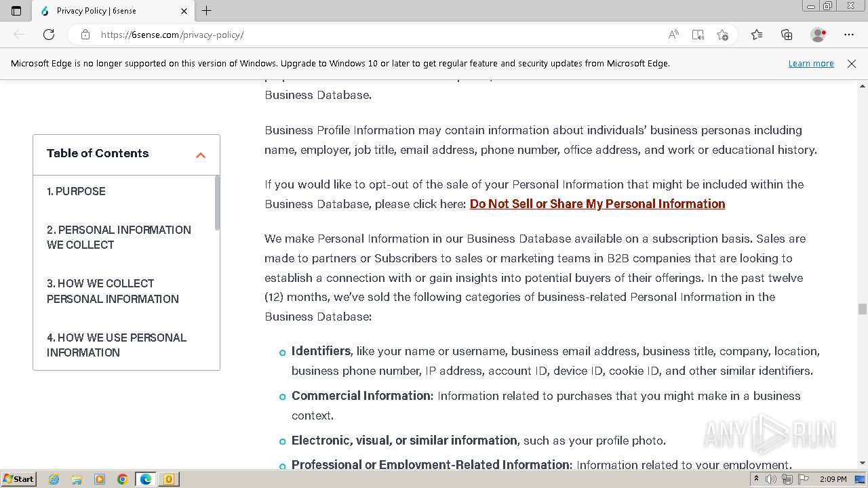Click the 'Commercial Information' bold text

[x=361, y=396]
